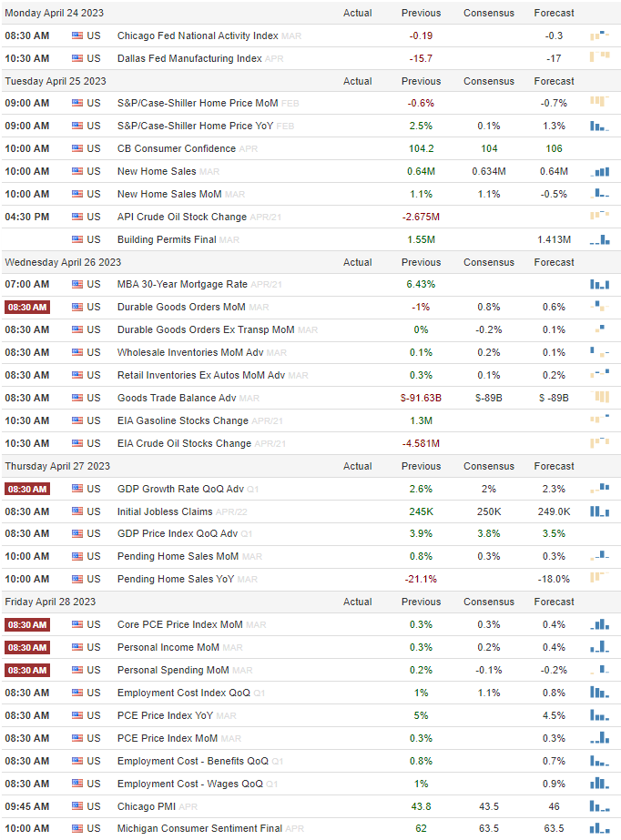The width and height of the screenshot is (621, 840).
Task: Click the consensus value 250K for Initial Jobless Claims
Action: (489, 511)
